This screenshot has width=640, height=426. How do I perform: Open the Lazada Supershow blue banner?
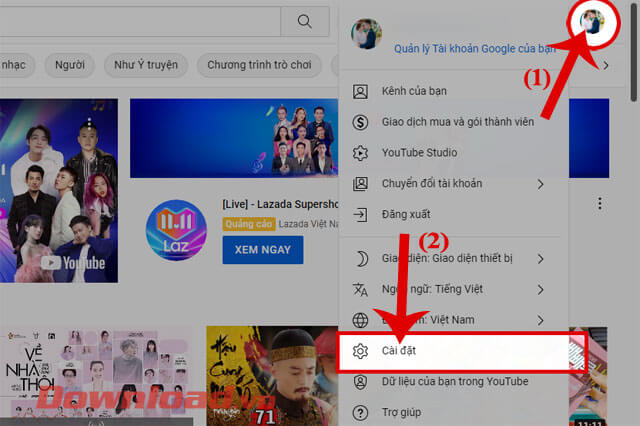[234, 138]
